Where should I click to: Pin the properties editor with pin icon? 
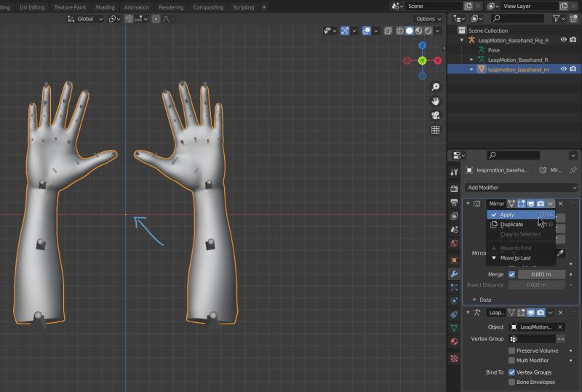[x=573, y=170]
